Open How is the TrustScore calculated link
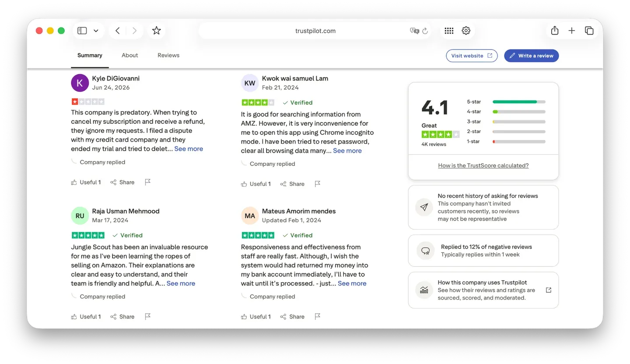 pos(483,165)
